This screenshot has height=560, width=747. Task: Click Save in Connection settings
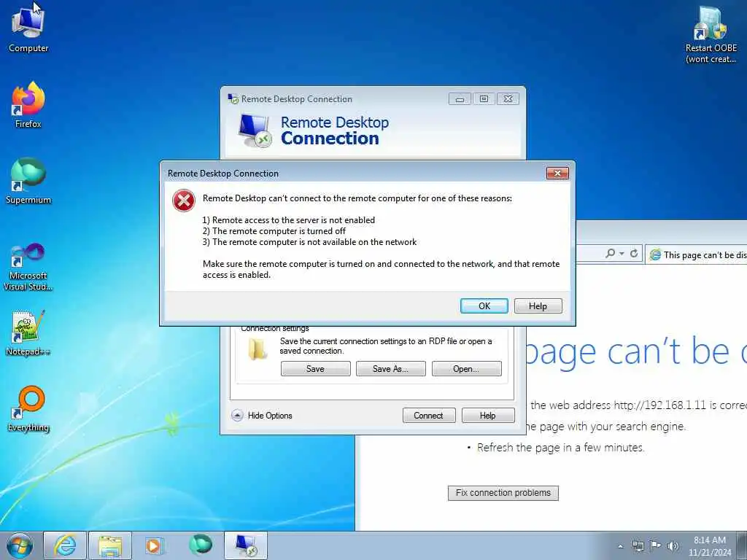pos(315,368)
